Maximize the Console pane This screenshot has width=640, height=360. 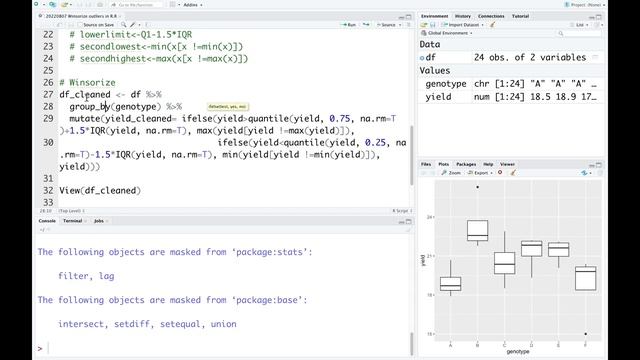pos(409,221)
